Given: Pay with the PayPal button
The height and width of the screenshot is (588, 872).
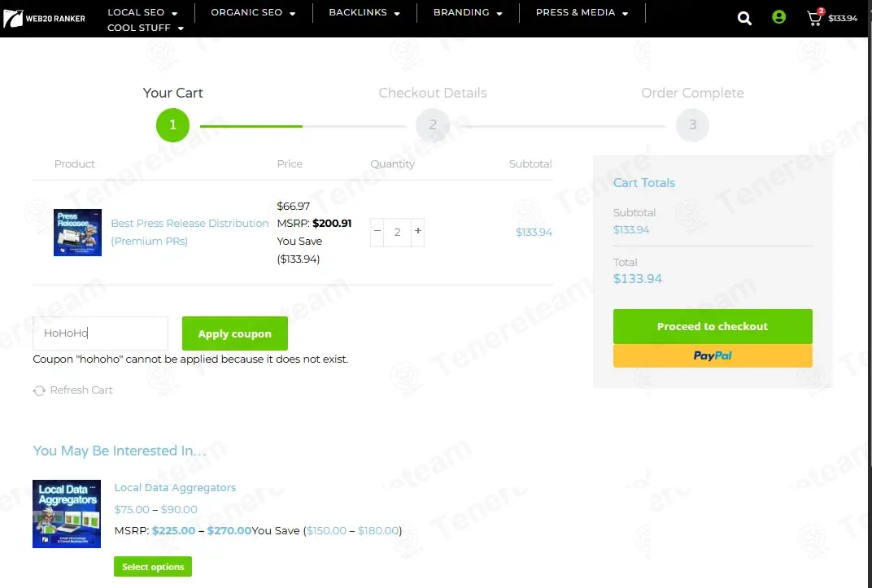Looking at the screenshot, I should (713, 355).
